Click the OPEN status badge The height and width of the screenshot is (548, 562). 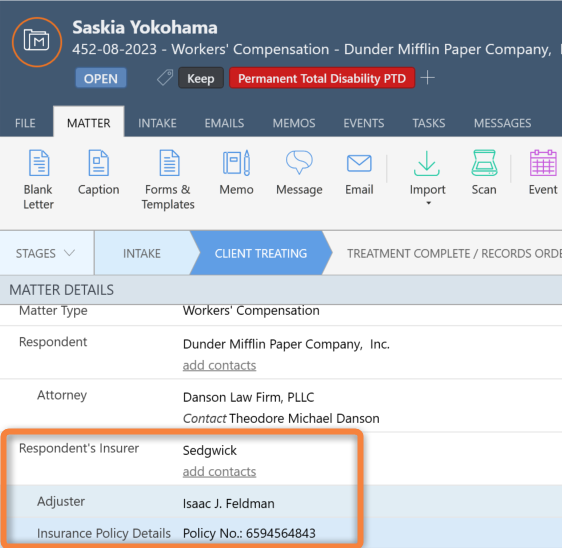pos(101,78)
